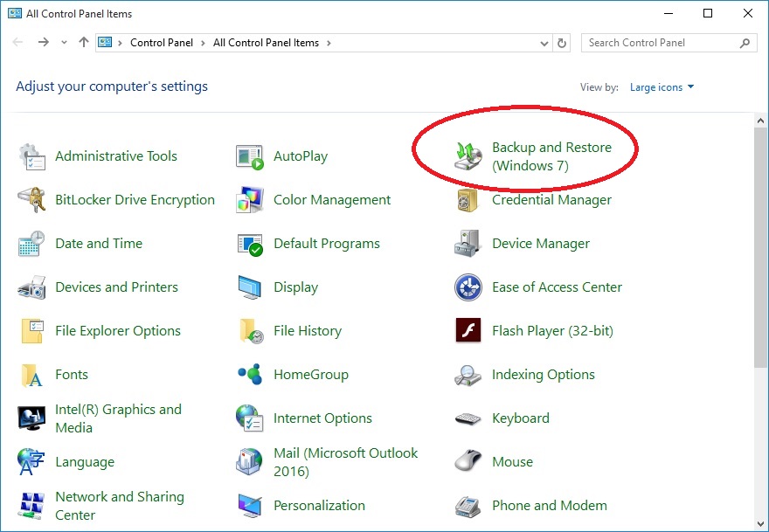Open 'Color Management' text link
Viewport: 769px width, 532px height.
point(332,200)
